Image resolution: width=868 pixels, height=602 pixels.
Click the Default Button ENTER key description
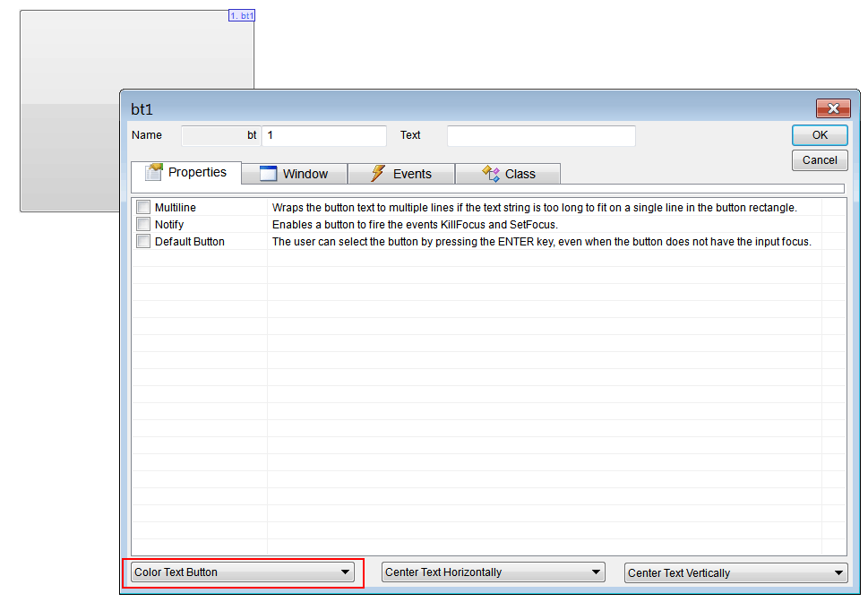point(542,242)
